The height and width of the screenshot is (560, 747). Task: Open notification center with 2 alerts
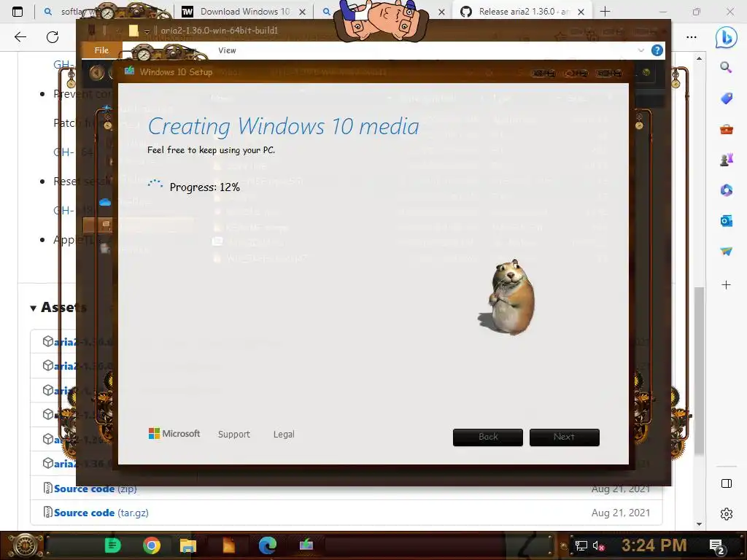tap(716, 546)
